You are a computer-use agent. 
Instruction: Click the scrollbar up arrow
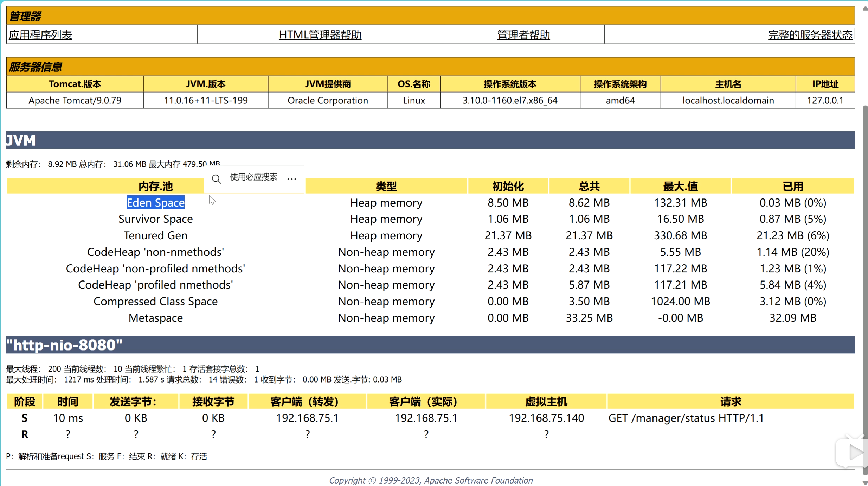click(864, 9)
